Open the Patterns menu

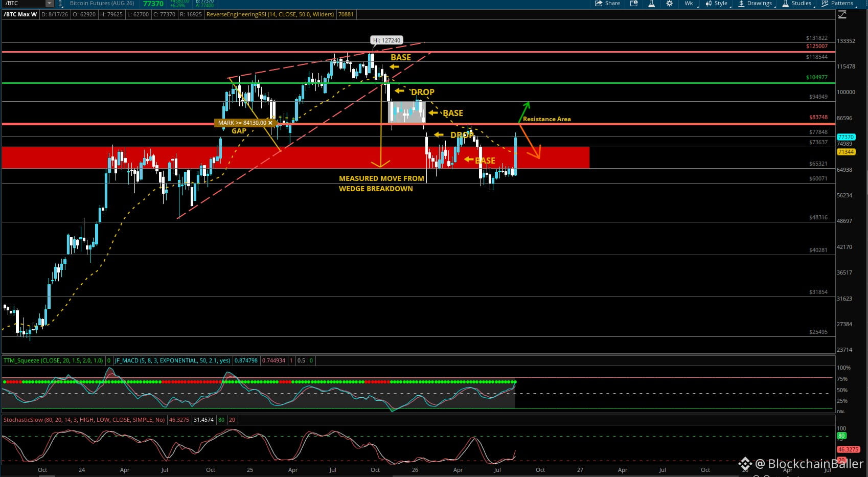pos(837,3)
